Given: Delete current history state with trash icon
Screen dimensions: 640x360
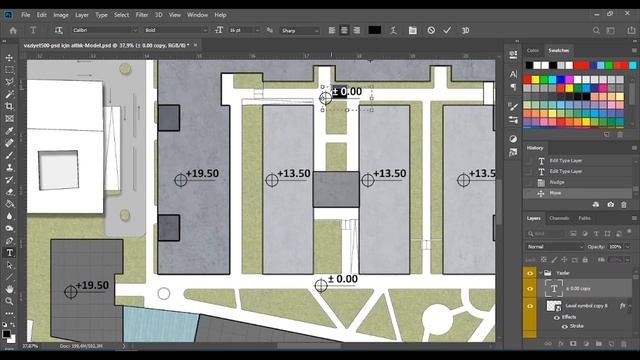Looking at the screenshot, I should point(623,204).
